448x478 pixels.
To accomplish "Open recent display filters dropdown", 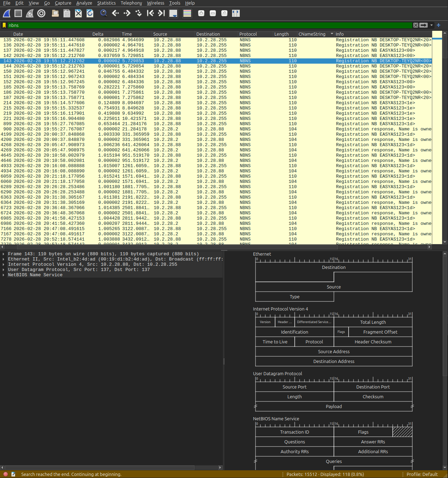I will 432,25.
